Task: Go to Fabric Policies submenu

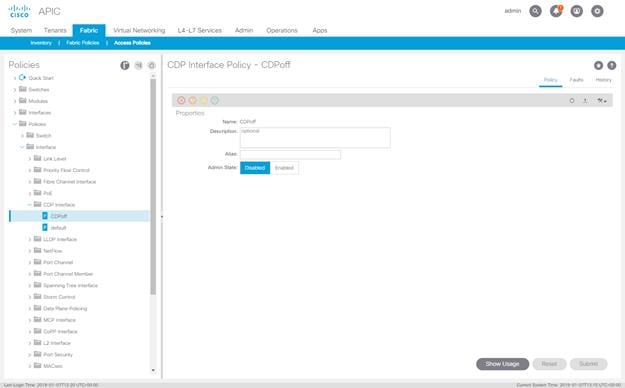Action: coord(83,43)
